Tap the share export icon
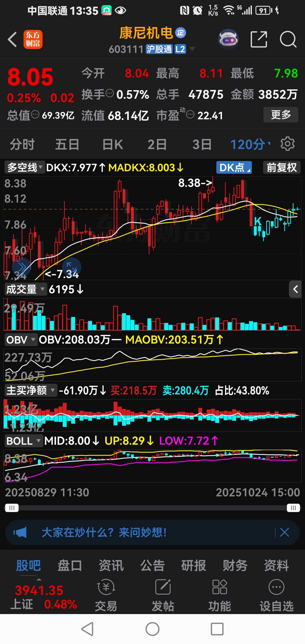The height and width of the screenshot is (644, 305). click(x=259, y=39)
